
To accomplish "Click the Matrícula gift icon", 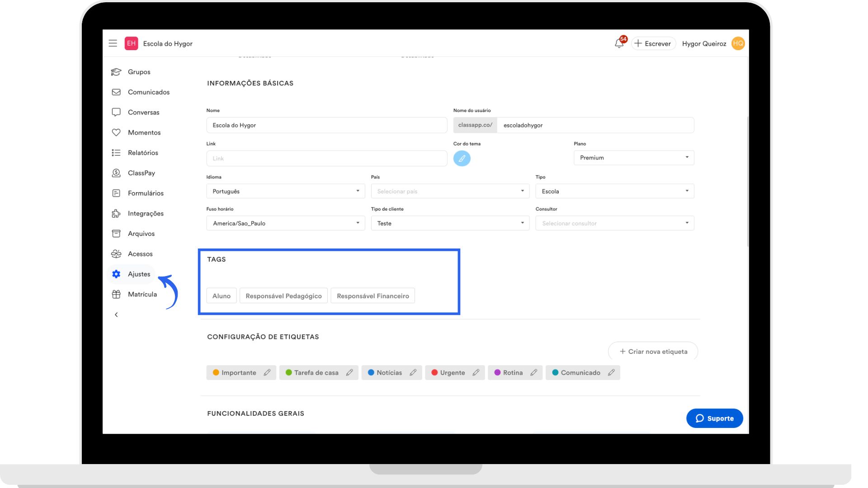I will pyautogui.click(x=116, y=294).
